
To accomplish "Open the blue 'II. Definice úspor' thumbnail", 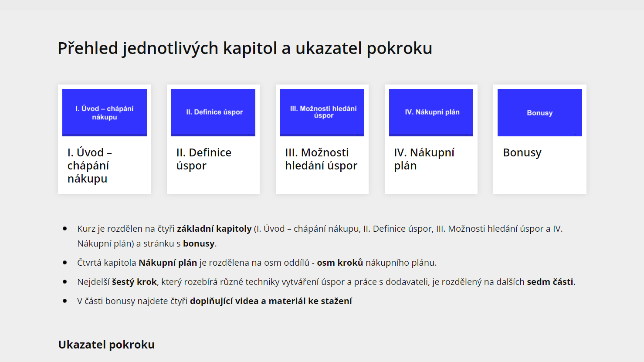I will (x=213, y=112).
